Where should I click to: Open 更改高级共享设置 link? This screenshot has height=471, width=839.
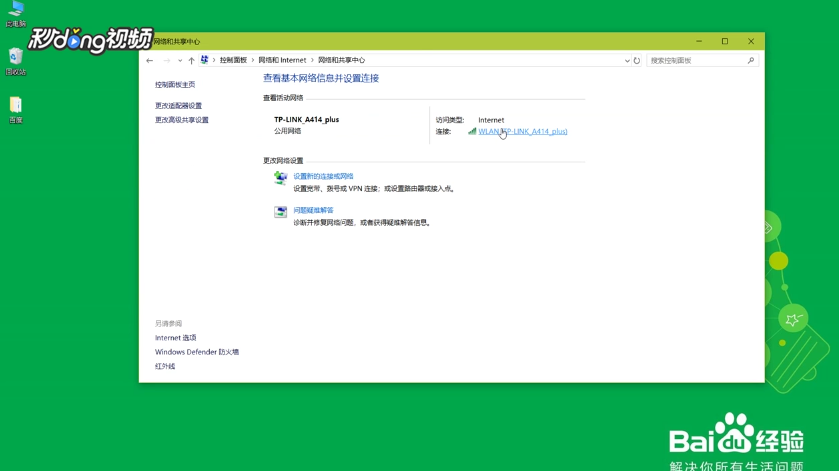[181, 120]
